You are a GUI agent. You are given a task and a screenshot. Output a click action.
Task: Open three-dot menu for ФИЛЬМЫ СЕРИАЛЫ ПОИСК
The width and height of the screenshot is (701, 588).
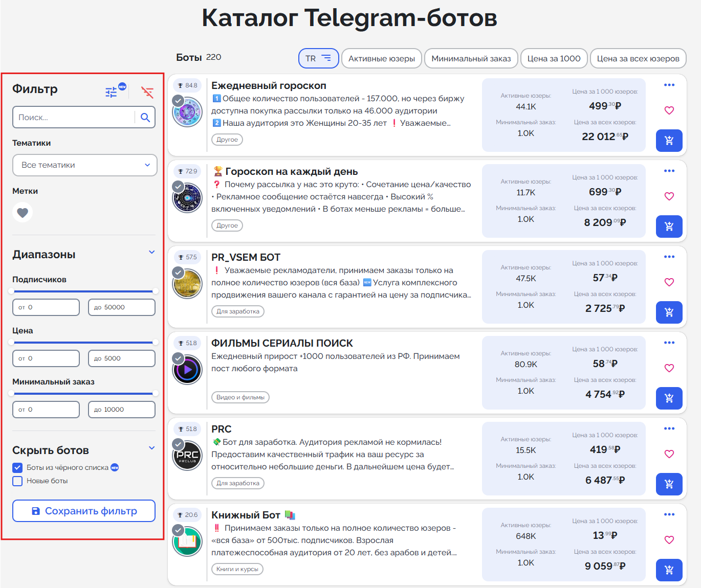pos(669,343)
